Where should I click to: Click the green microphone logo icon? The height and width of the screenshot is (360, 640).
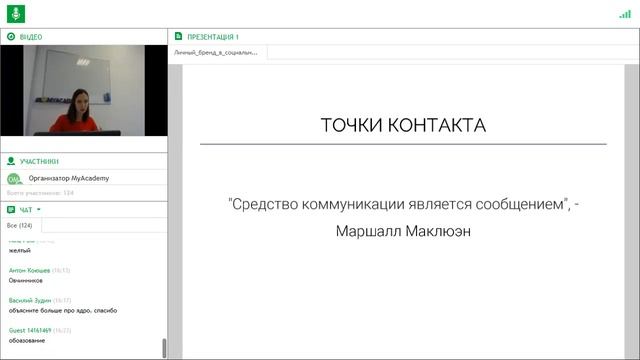pos(16,14)
